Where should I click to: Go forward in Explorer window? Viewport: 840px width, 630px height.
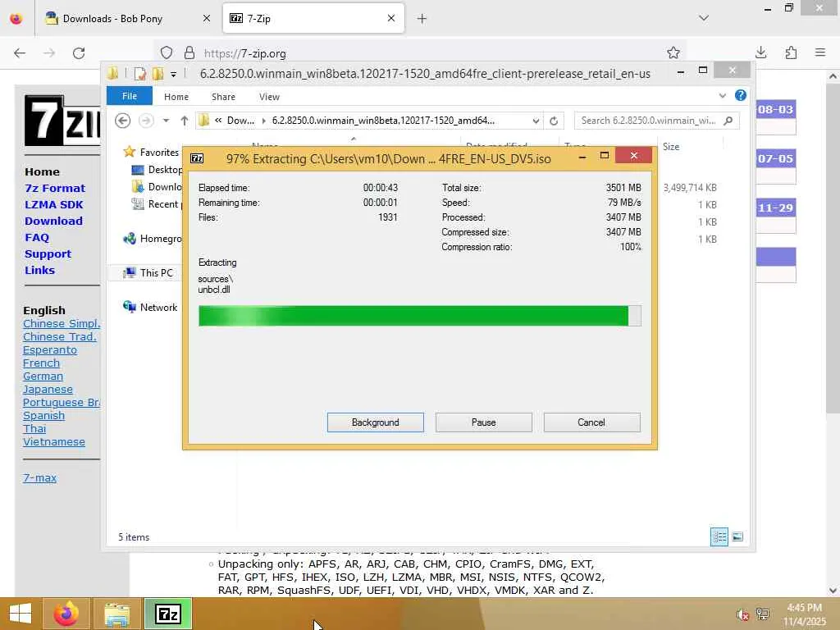tap(146, 121)
